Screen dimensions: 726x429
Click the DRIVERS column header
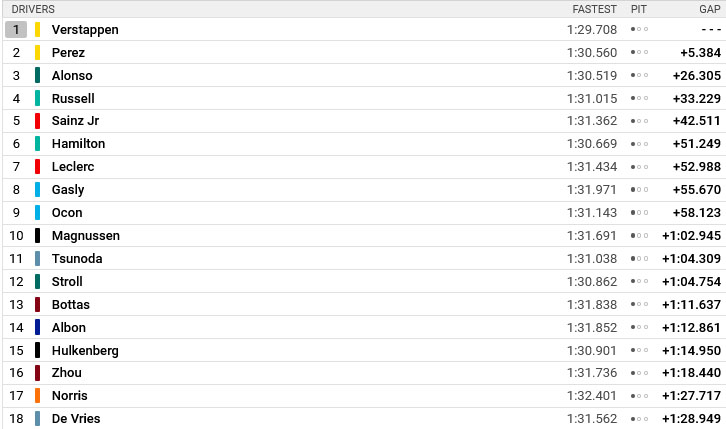coord(33,9)
